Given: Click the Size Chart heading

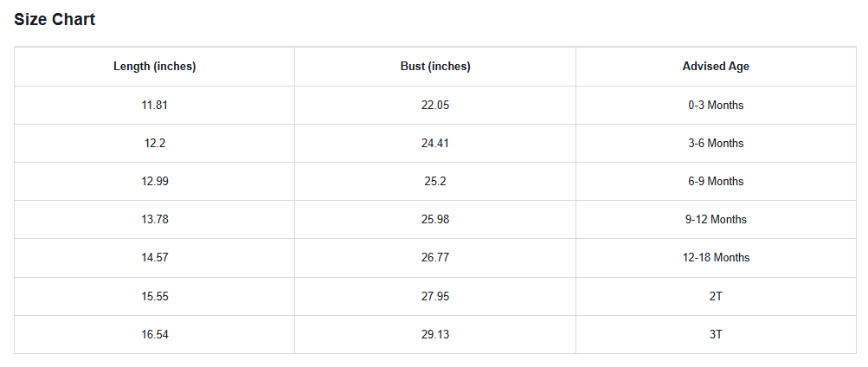Looking at the screenshot, I should [55, 20].
